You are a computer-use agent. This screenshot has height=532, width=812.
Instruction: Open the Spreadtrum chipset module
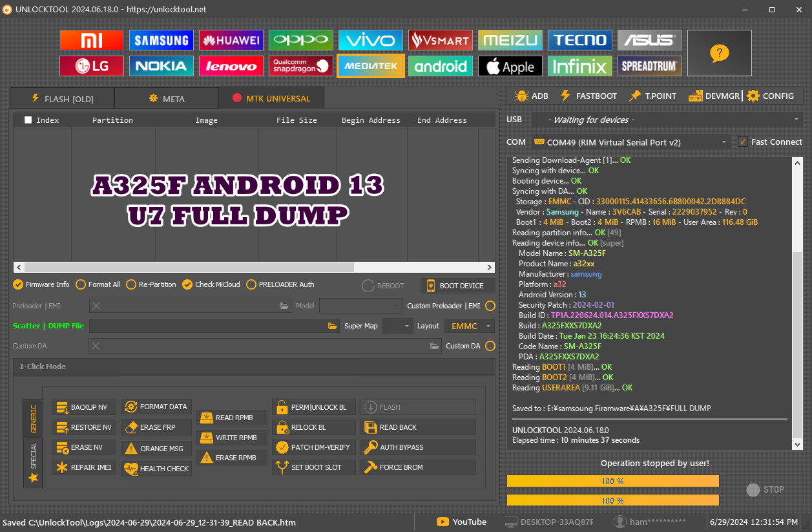(x=650, y=66)
